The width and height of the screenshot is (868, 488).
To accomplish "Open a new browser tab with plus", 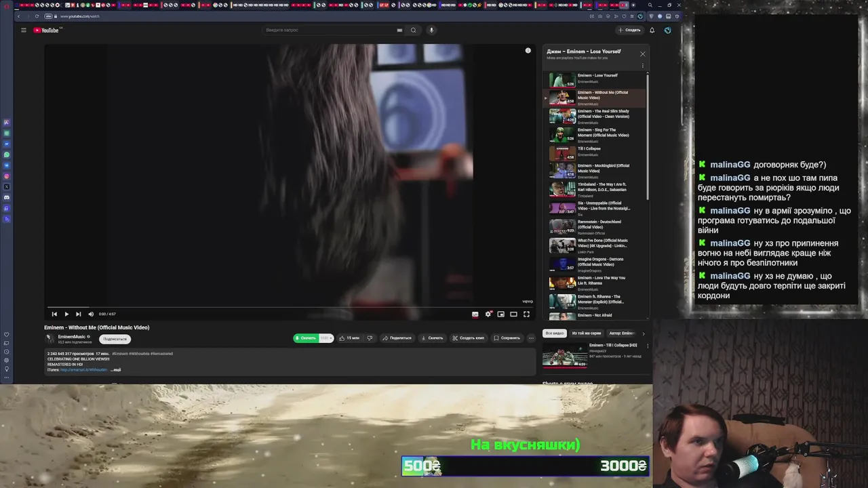I will point(633,5).
